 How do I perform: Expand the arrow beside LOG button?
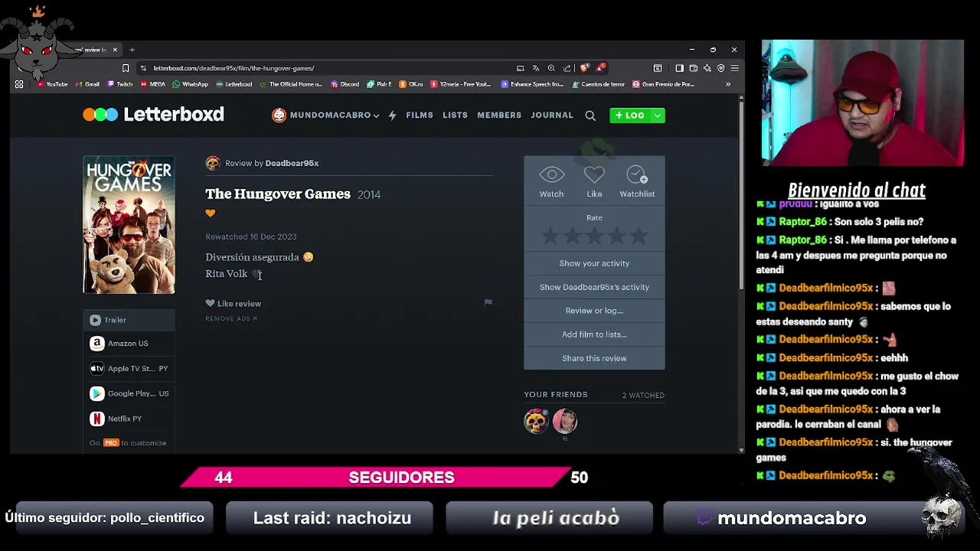[x=657, y=115]
